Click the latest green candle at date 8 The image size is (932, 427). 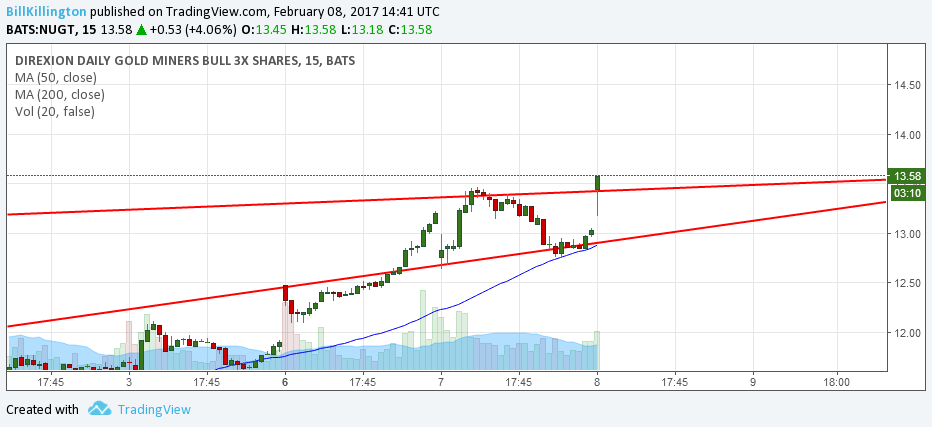tap(597, 183)
